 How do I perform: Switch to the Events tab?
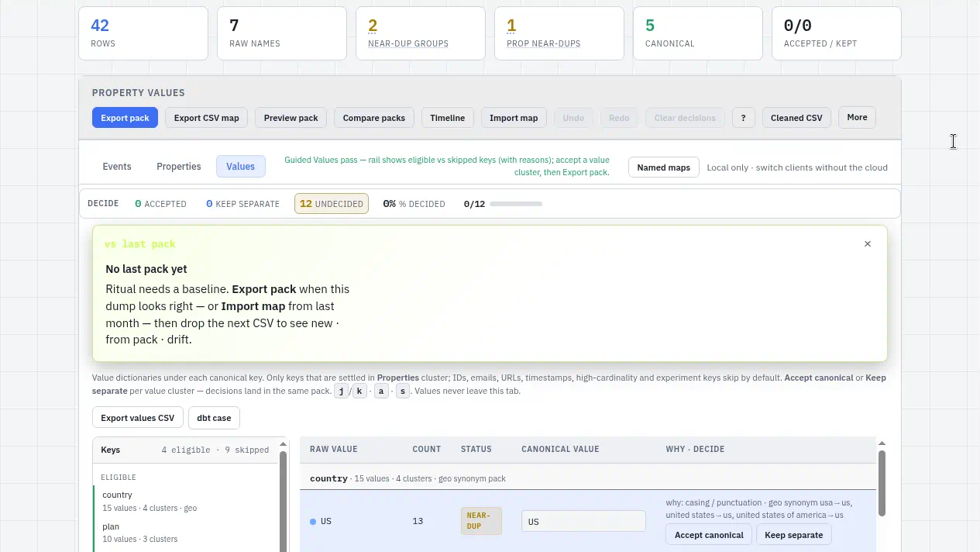pyautogui.click(x=117, y=167)
